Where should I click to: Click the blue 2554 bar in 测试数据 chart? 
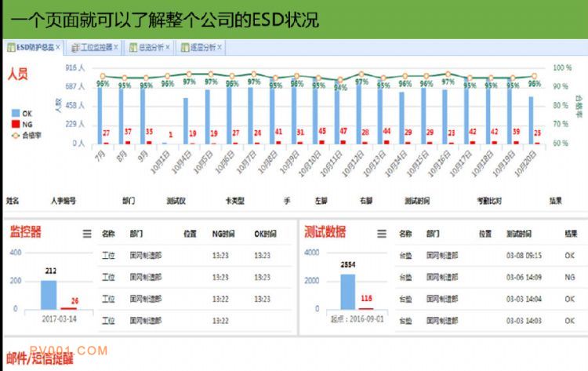point(347,291)
